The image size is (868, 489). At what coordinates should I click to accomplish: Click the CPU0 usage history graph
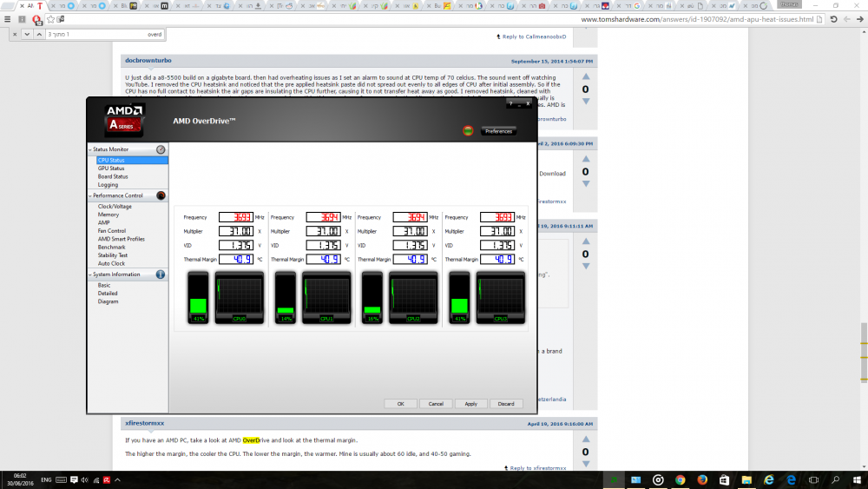(x=240, y=297)
